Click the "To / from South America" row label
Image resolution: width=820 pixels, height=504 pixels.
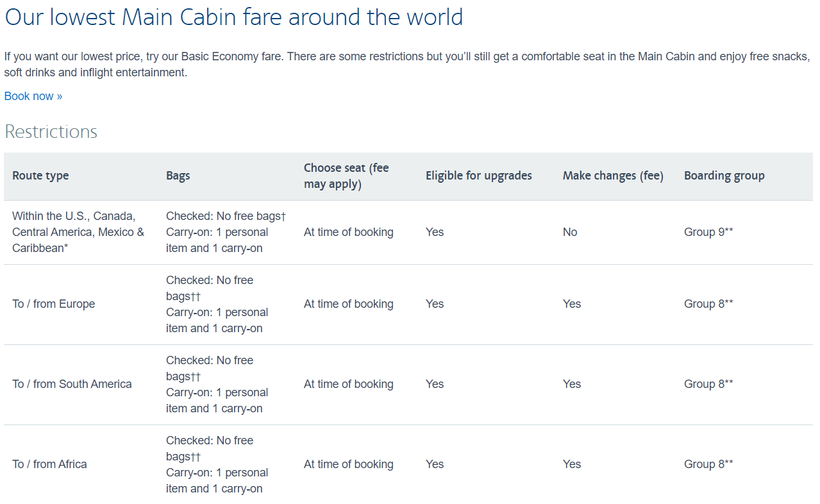(x=72, y=384)
